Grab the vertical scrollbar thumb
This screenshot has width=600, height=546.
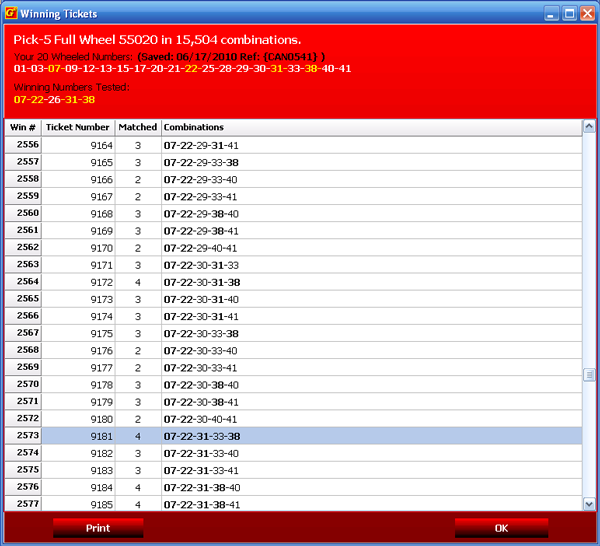click(589, 375)
